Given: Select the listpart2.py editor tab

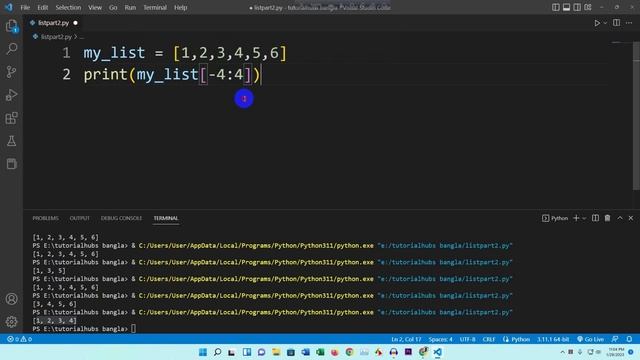Looking at the screenshot, I should [53, 23].
